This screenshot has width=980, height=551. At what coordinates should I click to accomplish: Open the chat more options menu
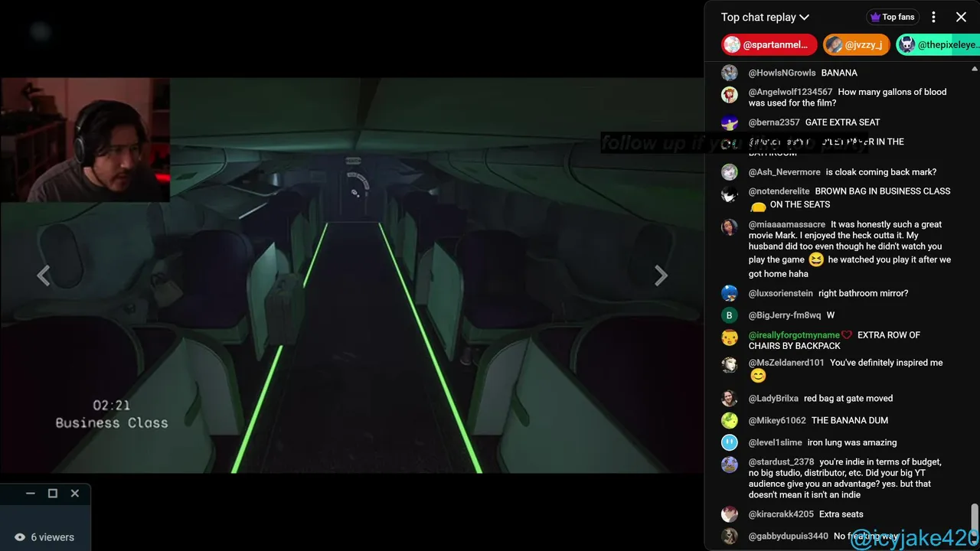933,17
